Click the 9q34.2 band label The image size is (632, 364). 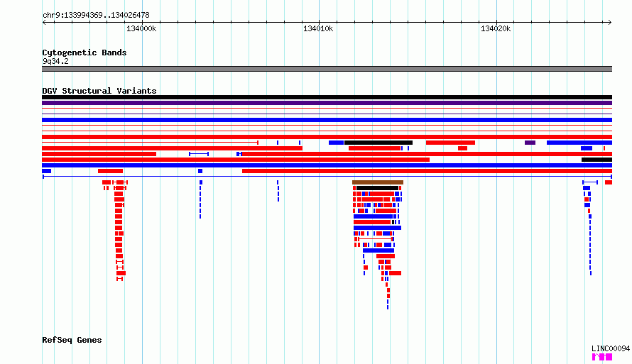click(55, 61)
